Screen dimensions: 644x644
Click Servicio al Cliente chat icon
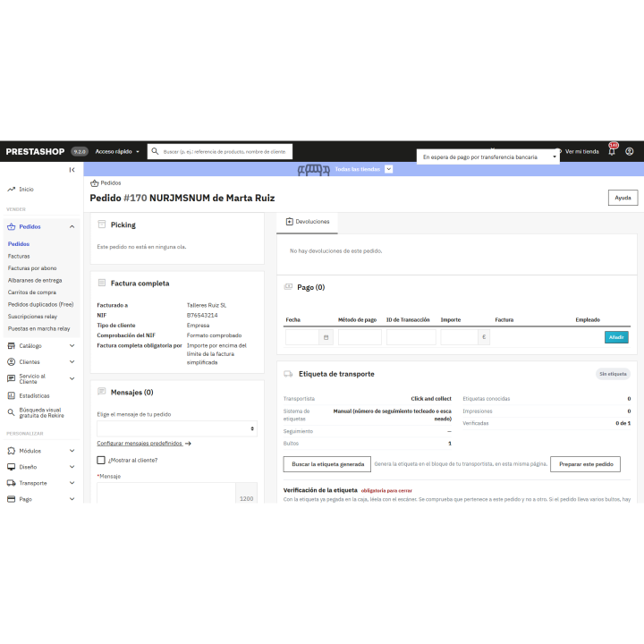tap(11, 378)
